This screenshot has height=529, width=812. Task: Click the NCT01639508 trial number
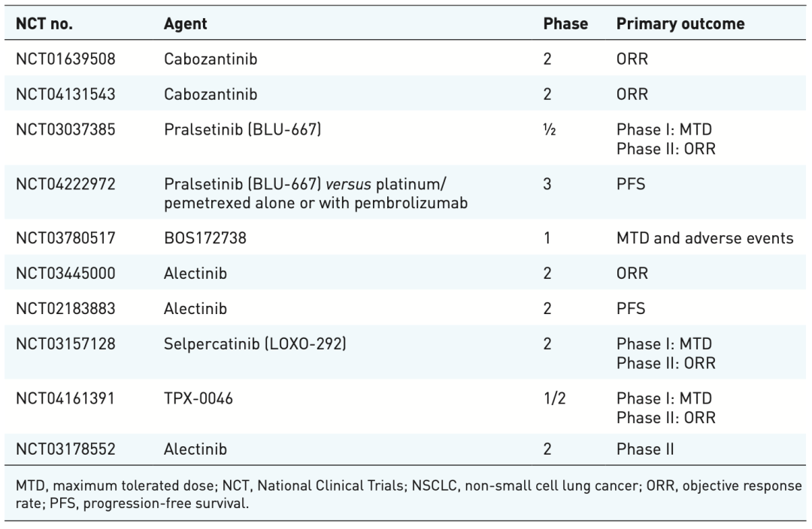point(65,58)
